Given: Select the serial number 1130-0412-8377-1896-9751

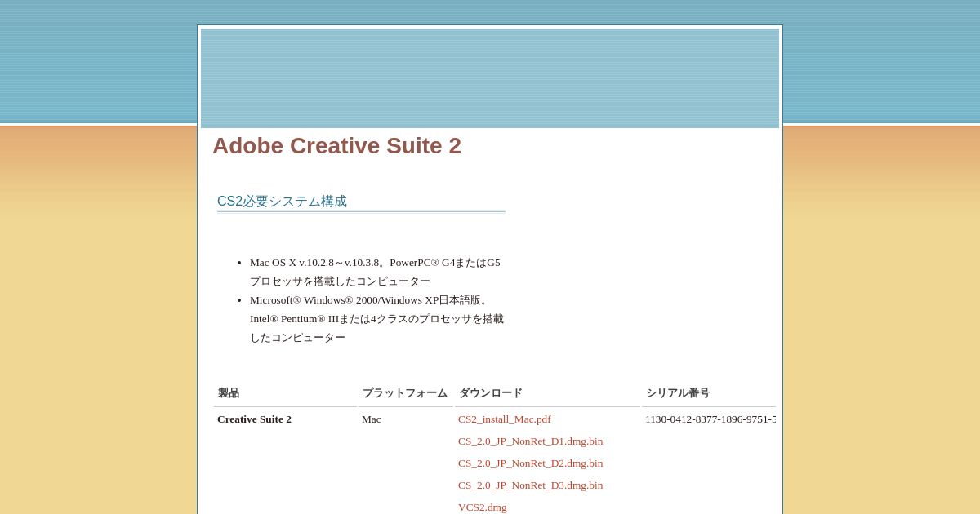Looking at the screenshot, I should click(710, 419).
